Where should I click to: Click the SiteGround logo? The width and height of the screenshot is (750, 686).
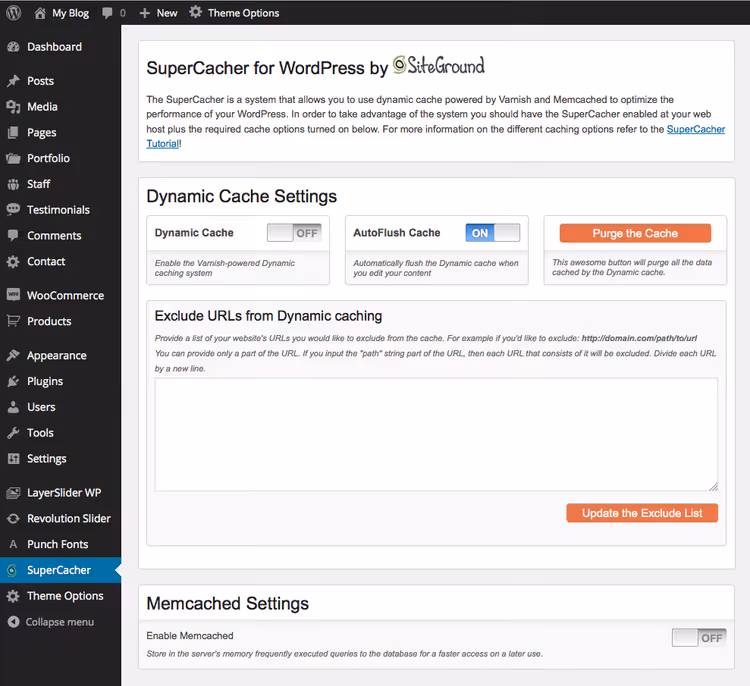tap(439, 66)
